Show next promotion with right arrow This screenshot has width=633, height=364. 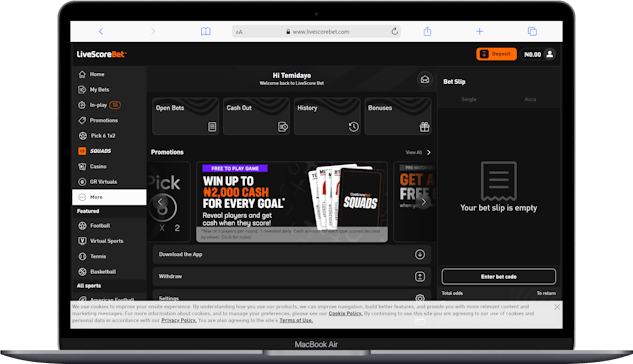(423, 202)
